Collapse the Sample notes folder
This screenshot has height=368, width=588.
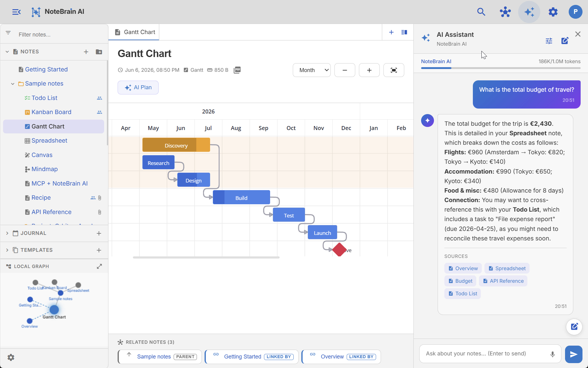[x=13, y=84]
